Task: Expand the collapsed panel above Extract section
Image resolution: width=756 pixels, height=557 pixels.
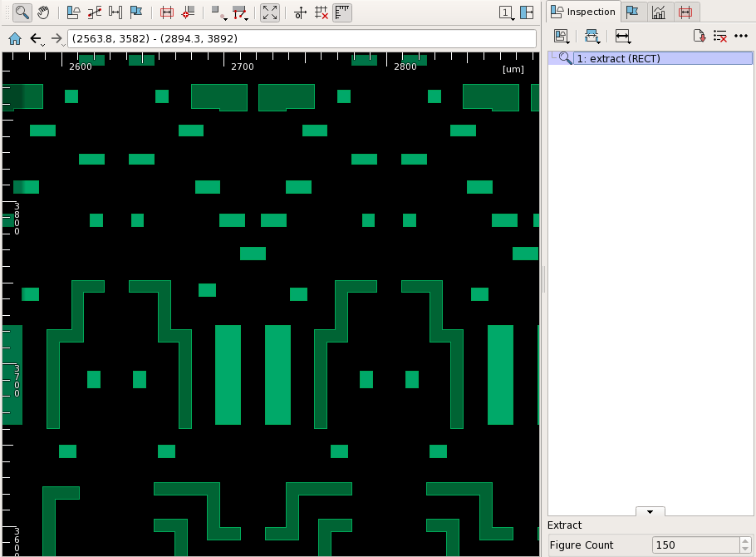Action: point(650,511)
